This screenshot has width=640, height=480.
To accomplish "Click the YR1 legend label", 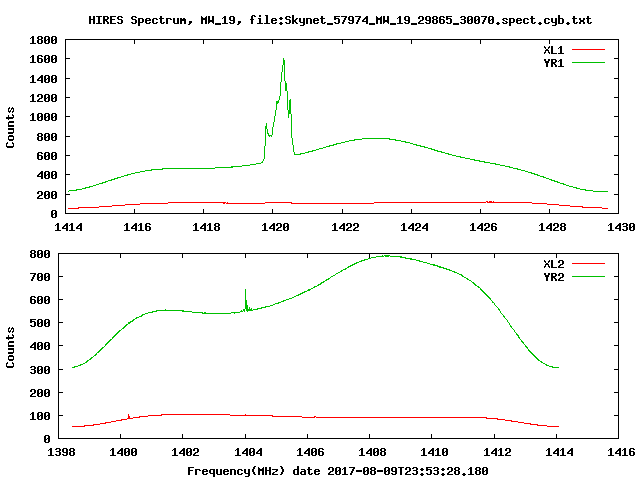I will (553, 63).
